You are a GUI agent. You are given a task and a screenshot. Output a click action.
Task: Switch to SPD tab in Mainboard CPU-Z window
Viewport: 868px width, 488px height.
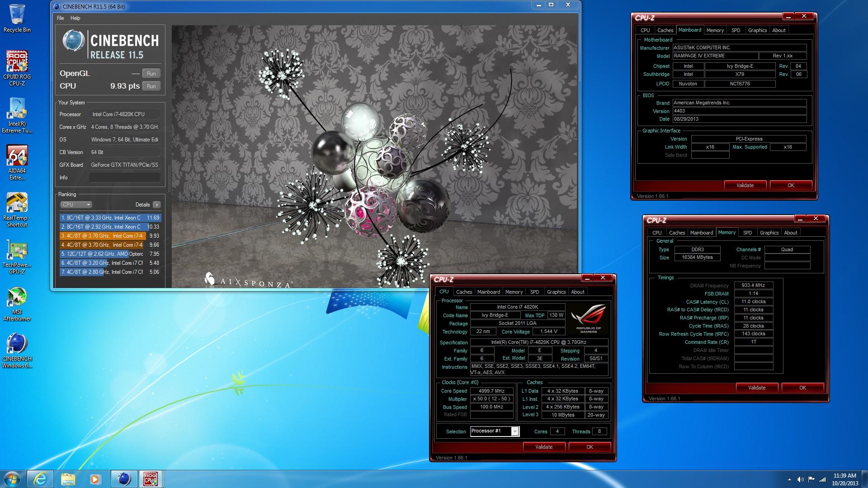736,30
